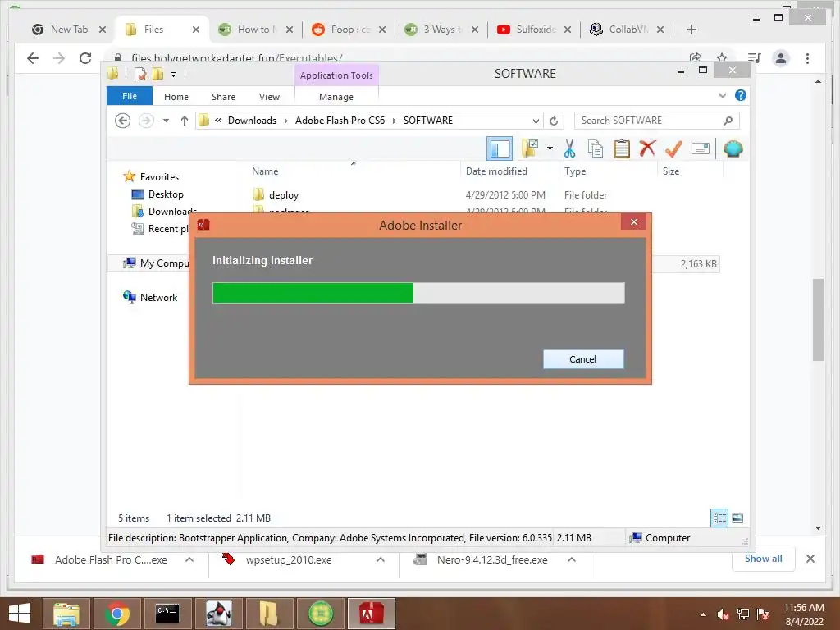Screen dimensions: 840x630
Task: Expand the address bar history dropdown
Action: tap(535, 121)
